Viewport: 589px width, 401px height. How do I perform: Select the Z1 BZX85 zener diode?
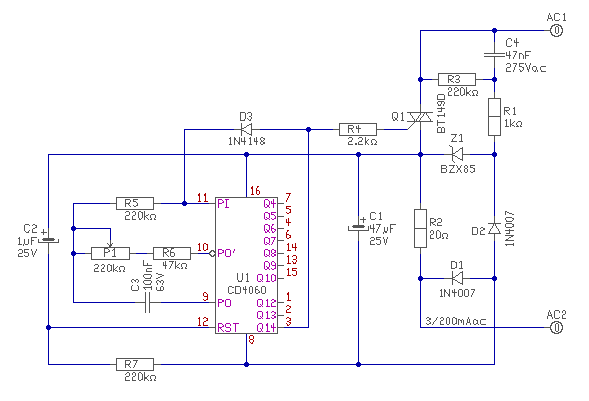tap(457, 154)
